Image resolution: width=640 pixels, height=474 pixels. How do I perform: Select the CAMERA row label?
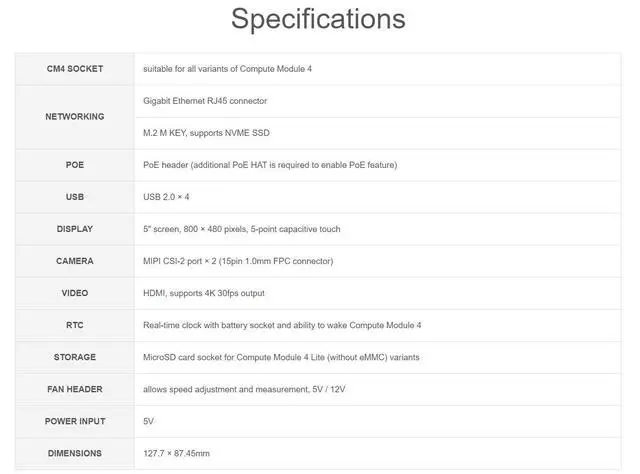[x=75, y=261]
